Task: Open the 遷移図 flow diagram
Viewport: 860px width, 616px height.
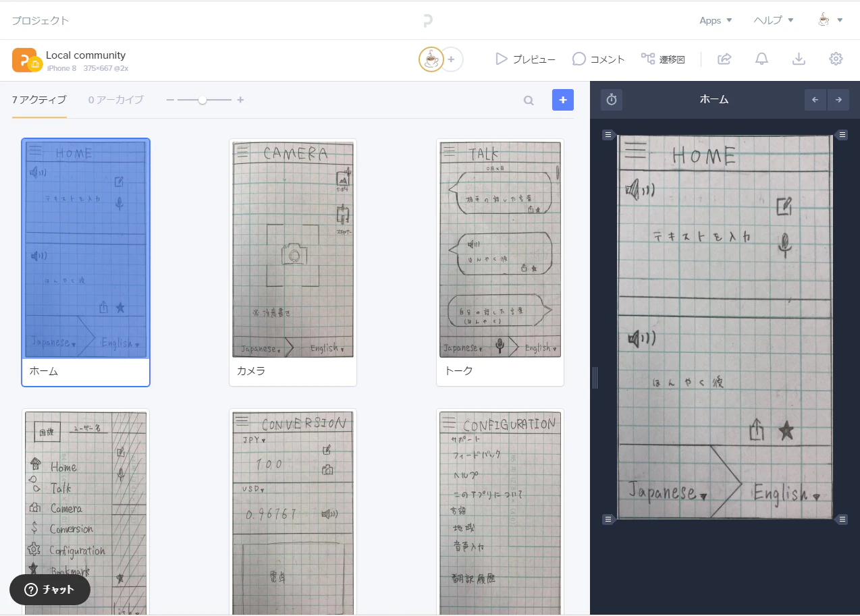Action: (663, 59)
